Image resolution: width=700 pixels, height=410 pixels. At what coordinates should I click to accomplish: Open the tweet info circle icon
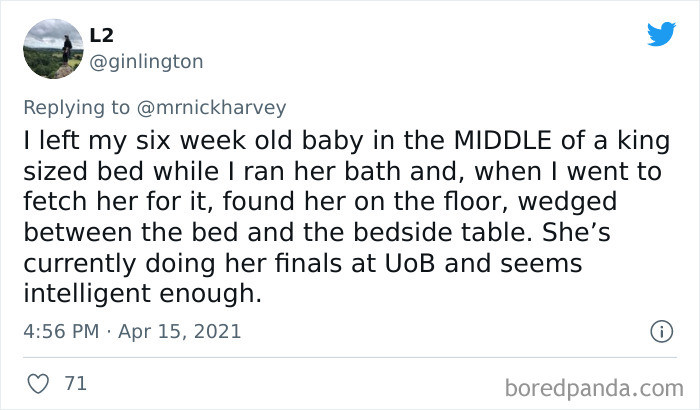pyautogui.click(x=661, y=331)
